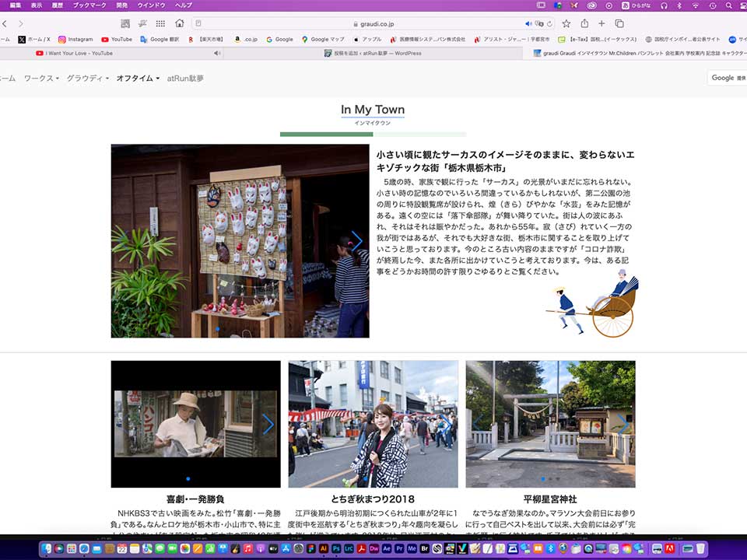The image size is (747, 560).
Task: Expand the グラウディ dropdown menu
Action: point(87,79)
